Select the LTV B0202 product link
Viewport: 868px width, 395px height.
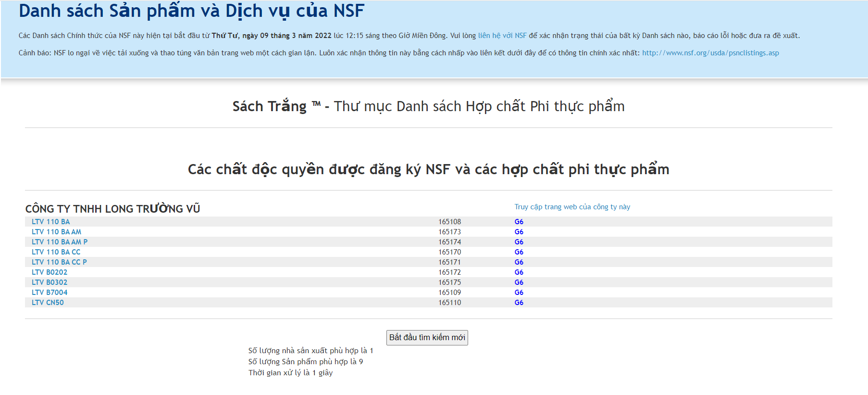pyautogui.click(x=50, y=272)
